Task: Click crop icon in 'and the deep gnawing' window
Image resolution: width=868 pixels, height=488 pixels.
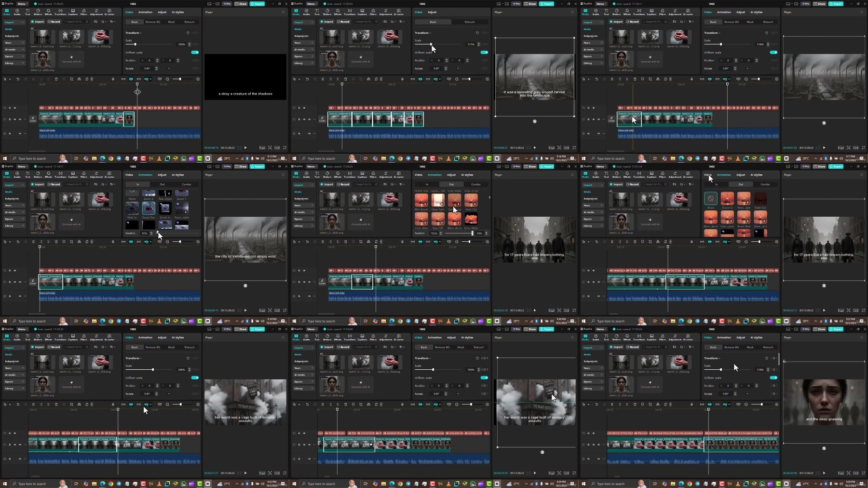Action: pos(650,404)
